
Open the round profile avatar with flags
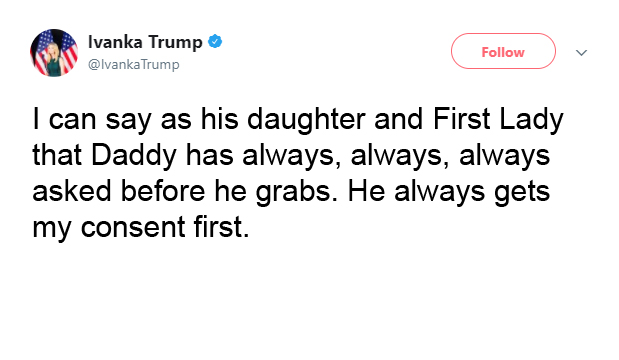click(54, 53)
